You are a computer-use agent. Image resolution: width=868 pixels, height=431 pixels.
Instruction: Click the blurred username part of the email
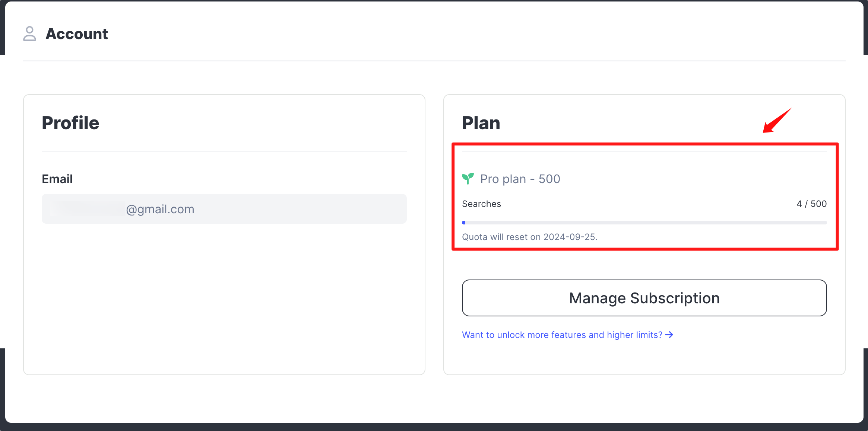coord(88,209)
